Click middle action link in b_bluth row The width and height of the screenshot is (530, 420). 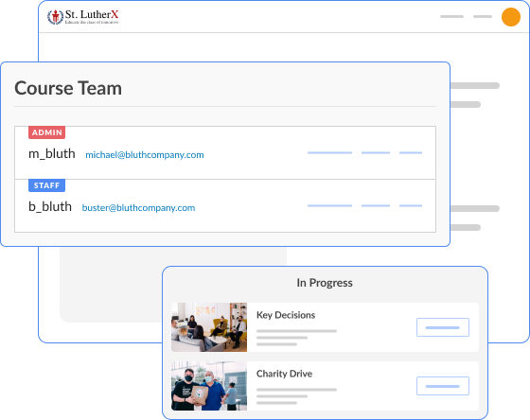click(x=376, y=205)
